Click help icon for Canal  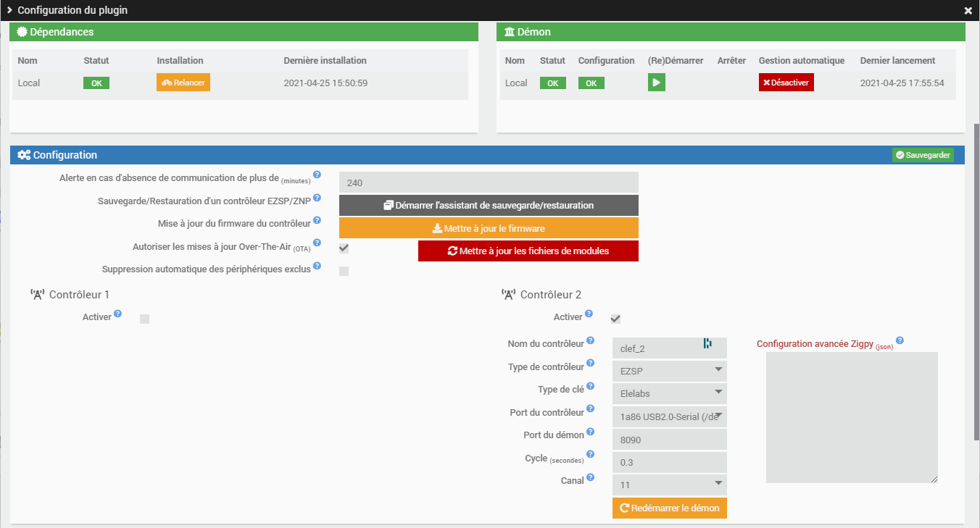pos(590,477)
